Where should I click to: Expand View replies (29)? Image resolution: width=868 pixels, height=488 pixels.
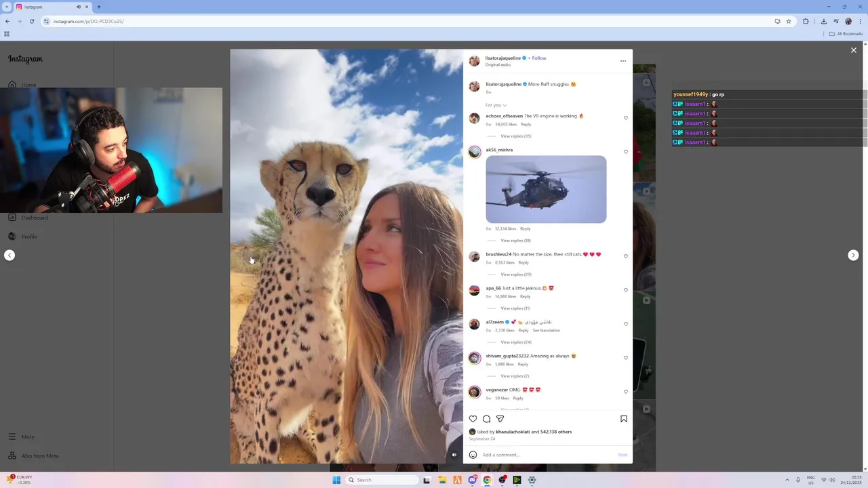[x=516, y=274]
